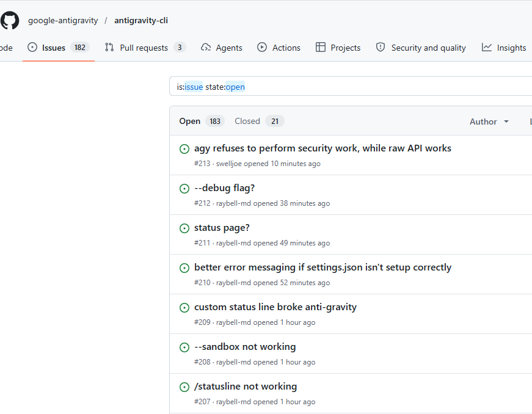The image size is (532, 414).
Task: Click the Open count badge 183
Action: (x=215, y=121)
